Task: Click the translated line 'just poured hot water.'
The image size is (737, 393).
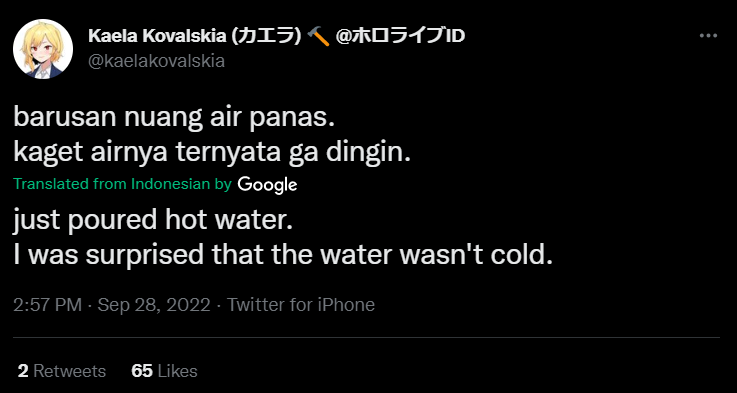Action: [153, 221]
